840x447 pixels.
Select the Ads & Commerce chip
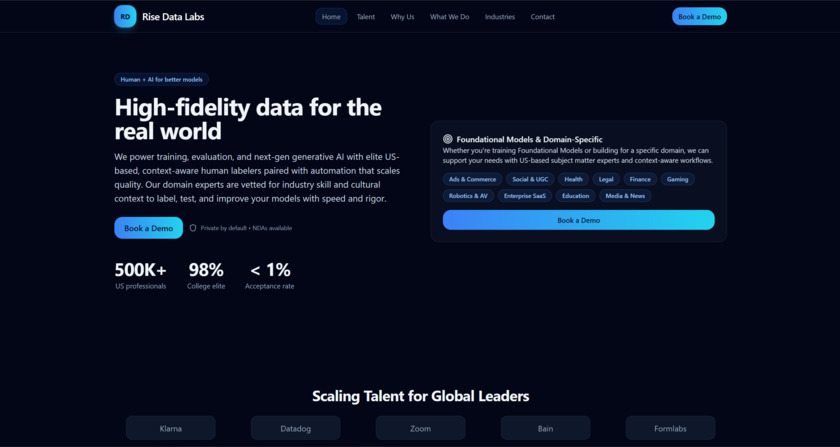coord(472,179)
